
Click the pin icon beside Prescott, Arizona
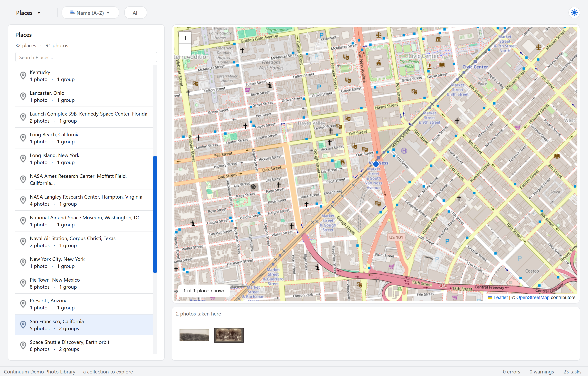(x=23, y=304)
